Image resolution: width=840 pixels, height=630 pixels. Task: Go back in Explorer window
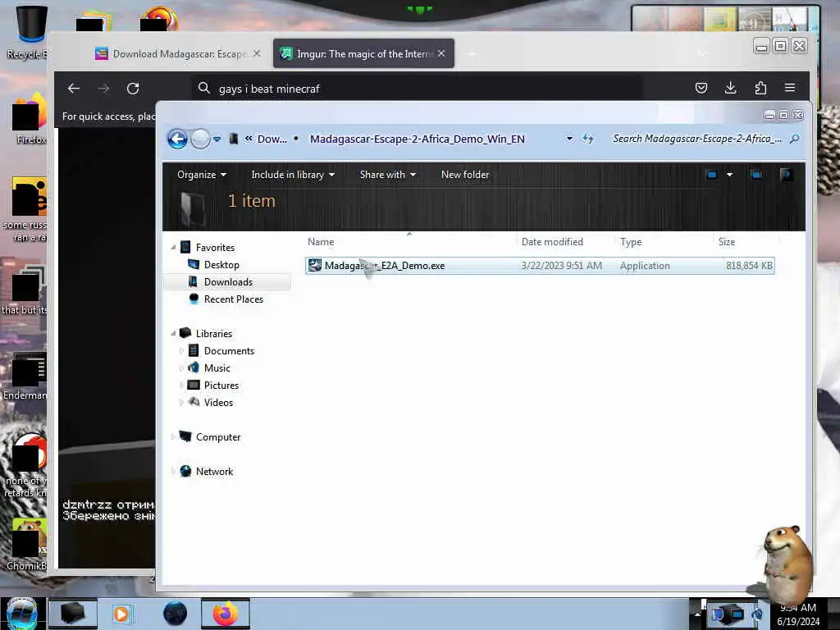pyautogui.click(x=177, y=139)
